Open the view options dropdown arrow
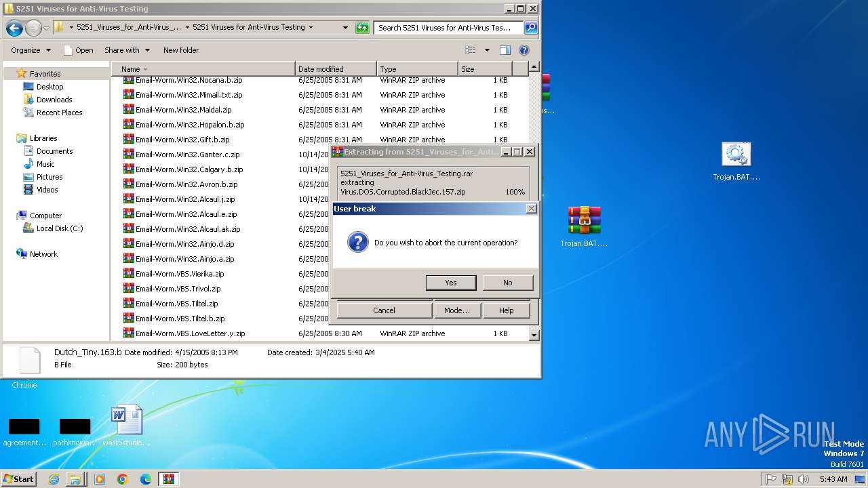This screenshot has width=868, height=488. tap(487, 50)
